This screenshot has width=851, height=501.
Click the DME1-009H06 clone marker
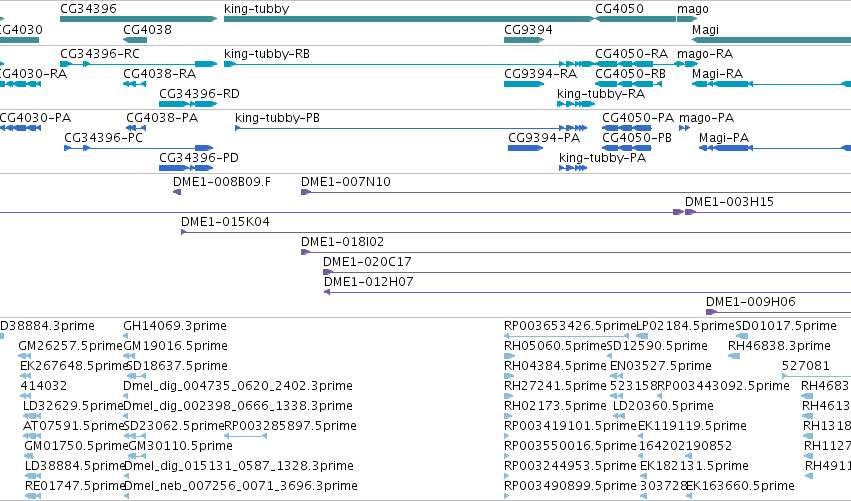coord(711,312)
